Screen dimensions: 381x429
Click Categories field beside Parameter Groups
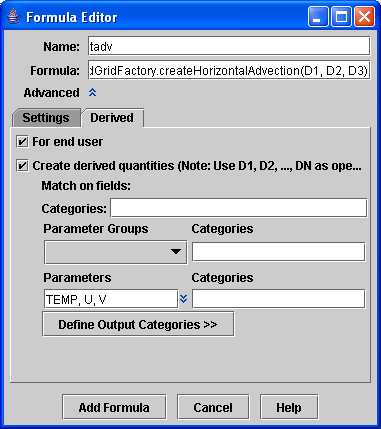279,252
